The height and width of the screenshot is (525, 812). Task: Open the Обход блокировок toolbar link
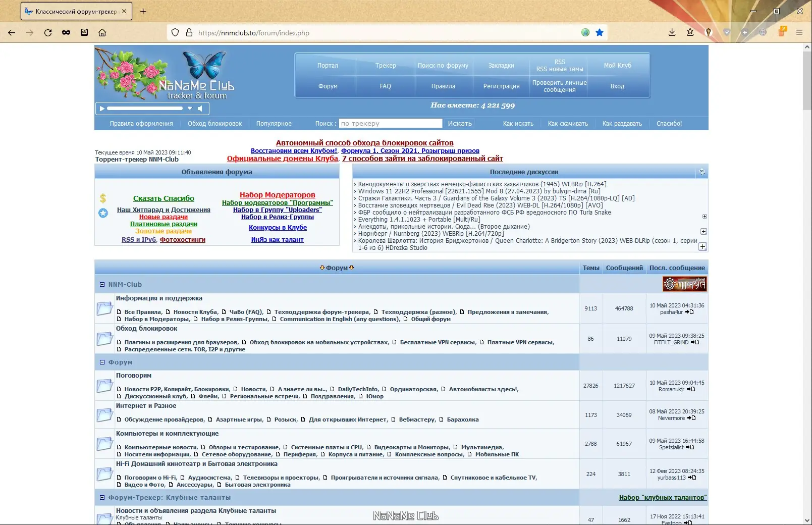pos(214,124)
